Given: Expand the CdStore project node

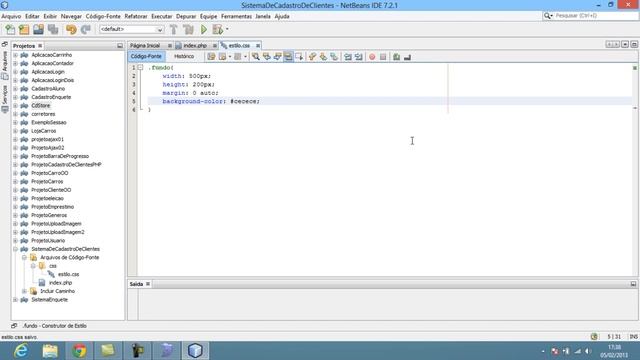Looking at the screenshot, I should 16,106.
